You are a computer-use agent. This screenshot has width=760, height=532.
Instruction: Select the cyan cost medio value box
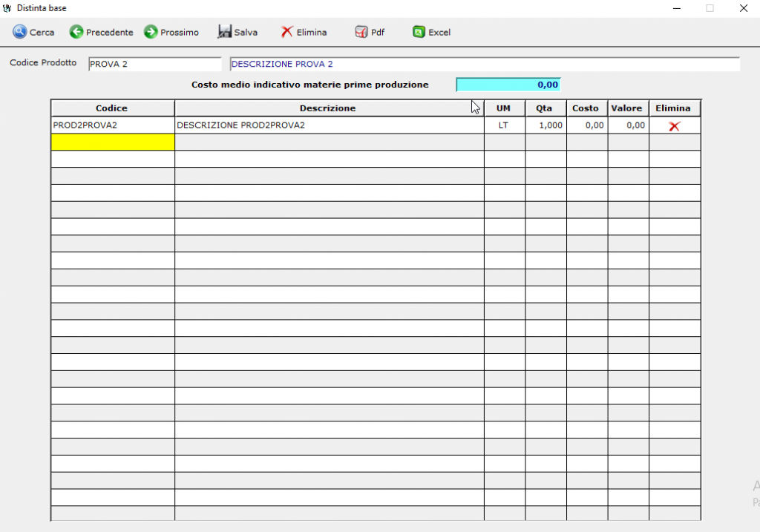508,85
